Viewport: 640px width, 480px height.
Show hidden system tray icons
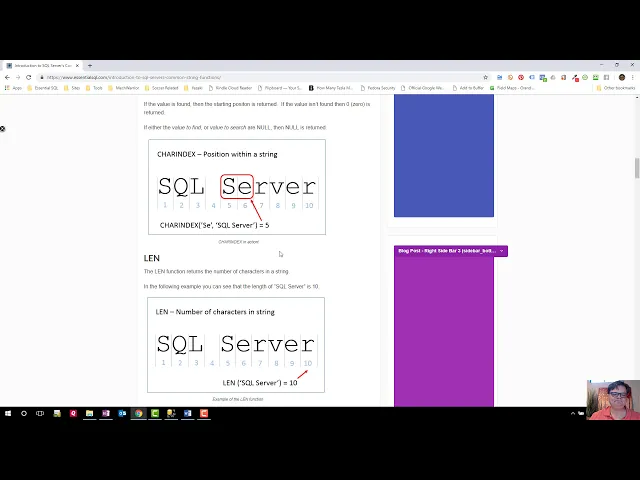coord(573,413)
